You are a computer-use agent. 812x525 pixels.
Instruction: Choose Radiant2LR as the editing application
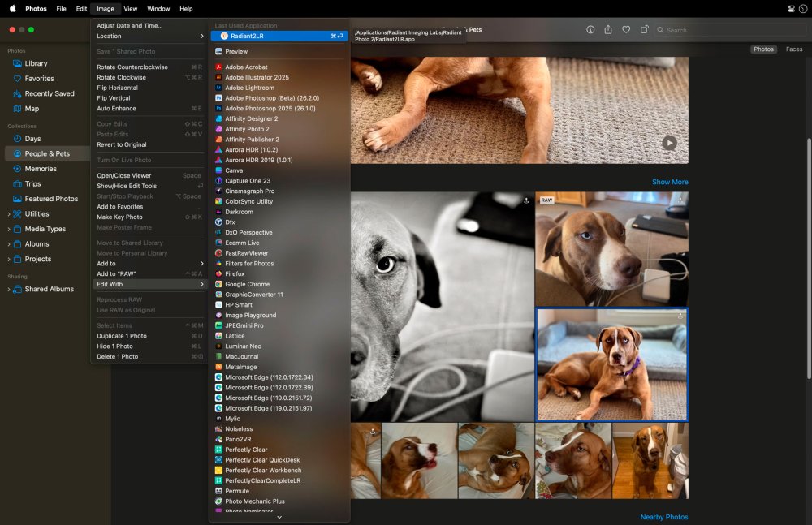(x=247, y=36)
